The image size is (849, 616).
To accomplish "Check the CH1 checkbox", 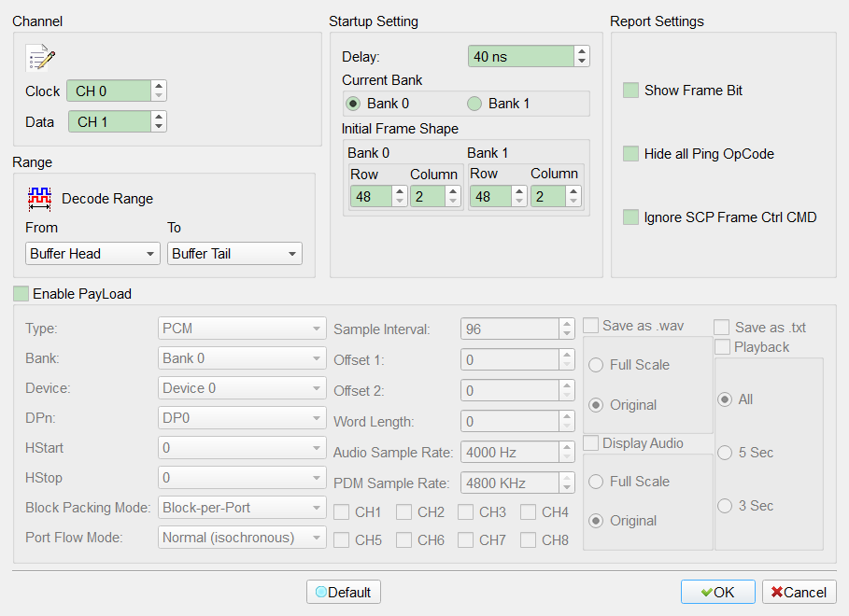I will pos(342,512).
